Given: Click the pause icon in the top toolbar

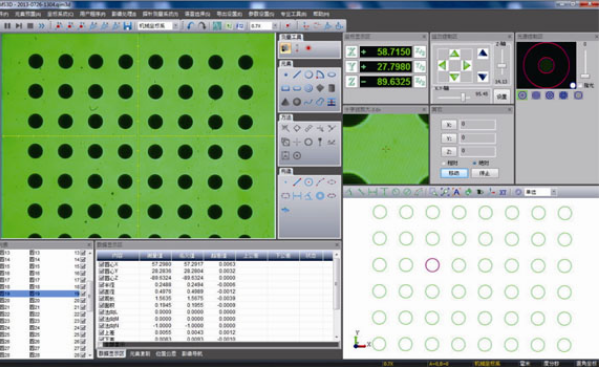Looking at the screenshot, I should (7, 26).
